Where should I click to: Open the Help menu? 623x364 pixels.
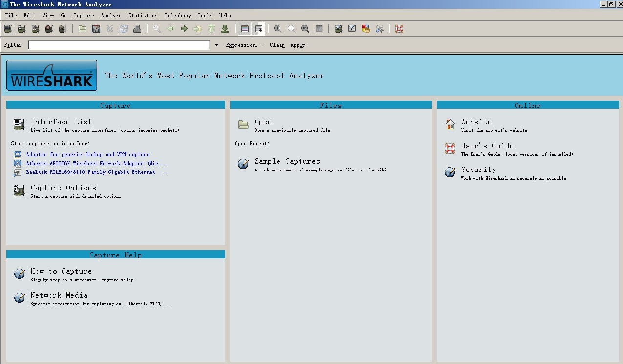point(225,16)
